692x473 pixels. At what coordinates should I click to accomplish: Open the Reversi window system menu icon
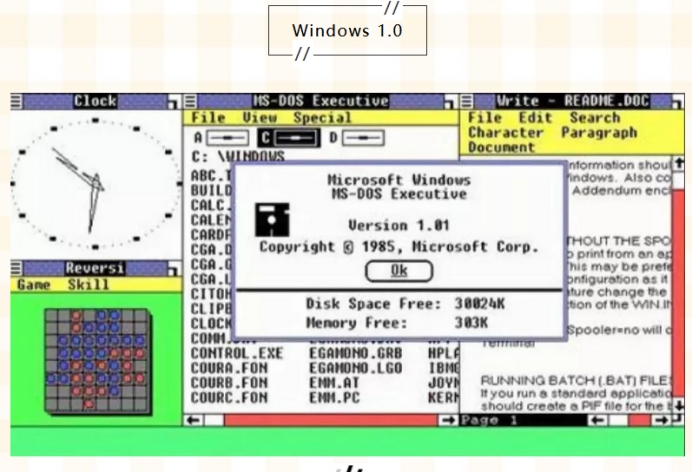point(16,268)
